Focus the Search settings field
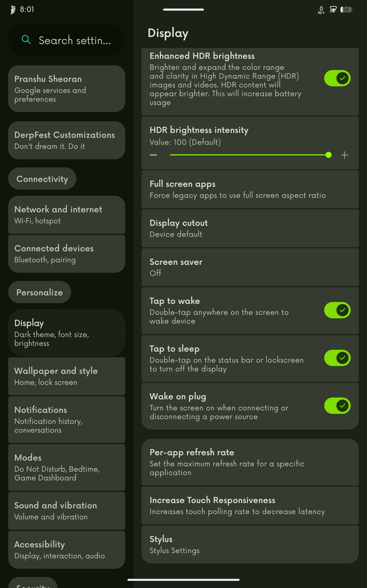This screenshot has height=588, width=367. [x=67, y=40]
